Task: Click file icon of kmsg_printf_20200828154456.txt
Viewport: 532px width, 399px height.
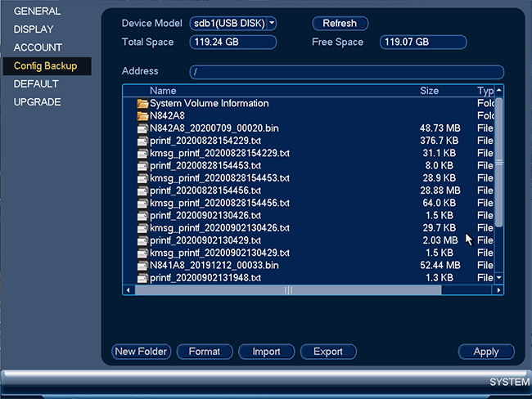Action: pyautogui.click(x=142, y=204)
